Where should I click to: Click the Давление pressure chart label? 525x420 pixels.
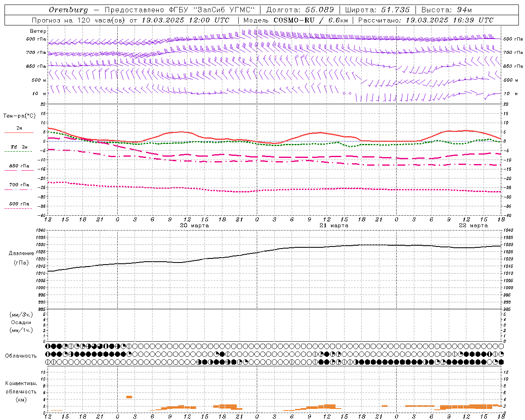[x=21, y=253]
